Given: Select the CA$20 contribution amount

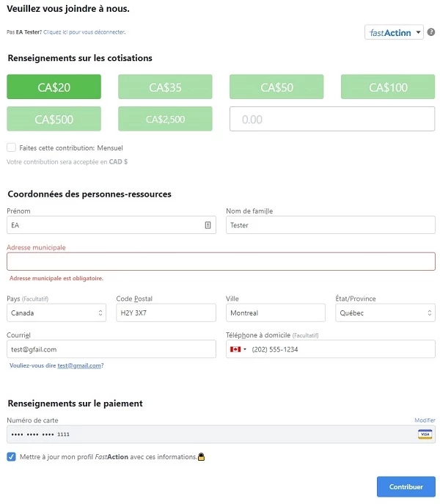Looking at the screenshot, I should pos(54,87).
